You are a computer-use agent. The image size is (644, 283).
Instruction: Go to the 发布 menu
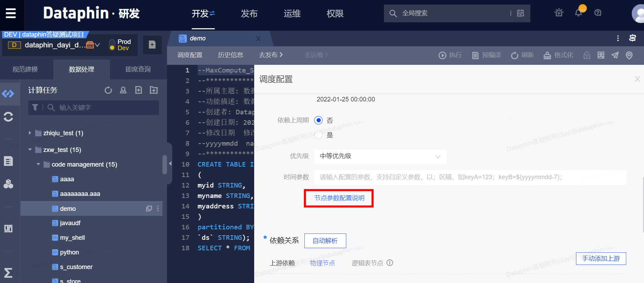click(249, 14)
